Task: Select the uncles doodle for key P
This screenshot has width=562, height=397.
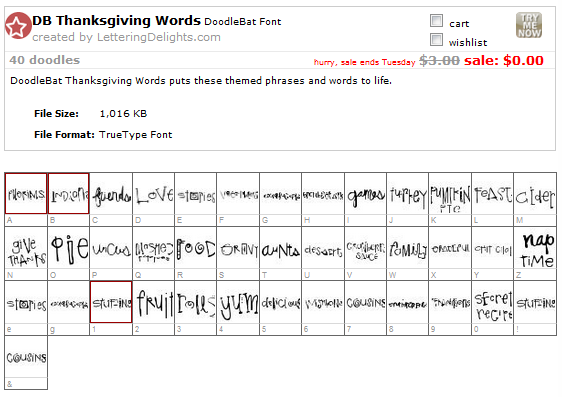Action: (111, 248)
